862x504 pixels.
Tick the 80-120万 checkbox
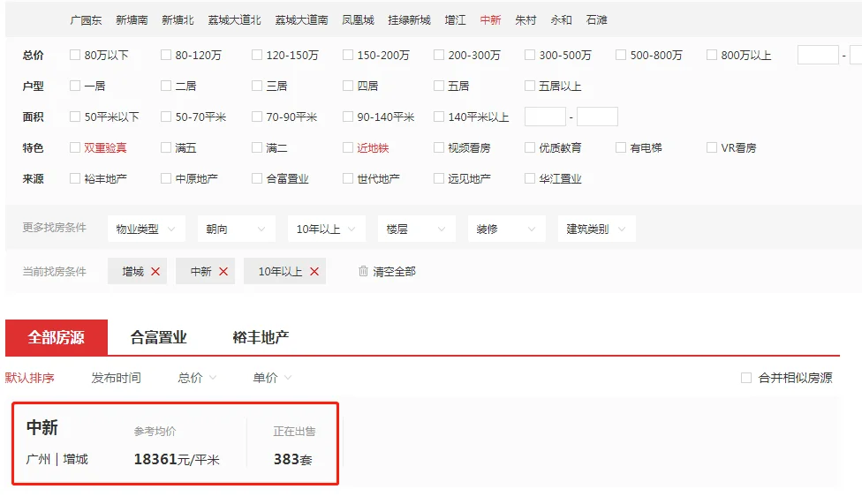pyautogui.click(x=166, y=55)
